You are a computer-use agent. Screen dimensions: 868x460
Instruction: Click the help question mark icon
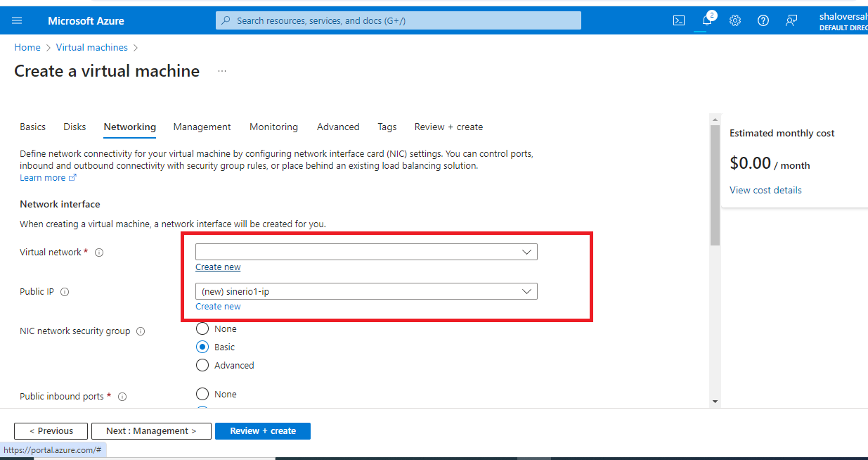763,20
